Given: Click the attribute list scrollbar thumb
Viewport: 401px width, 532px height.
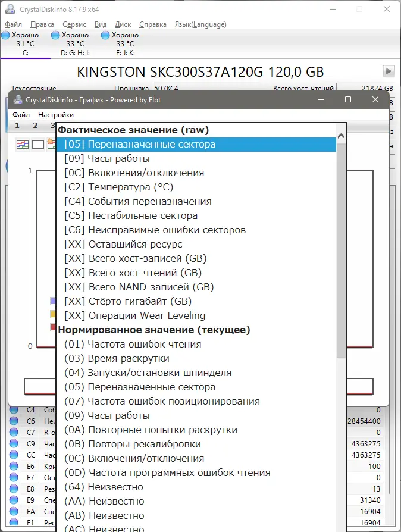Looking at the screenshot, I should point(342,249).
